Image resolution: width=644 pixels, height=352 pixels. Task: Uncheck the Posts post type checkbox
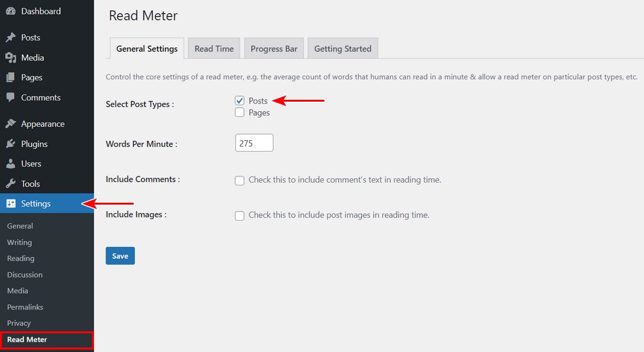pos(240,100)
